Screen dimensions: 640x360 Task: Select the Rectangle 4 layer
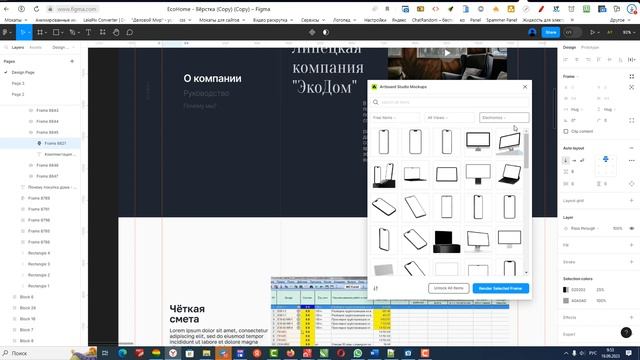39,253
